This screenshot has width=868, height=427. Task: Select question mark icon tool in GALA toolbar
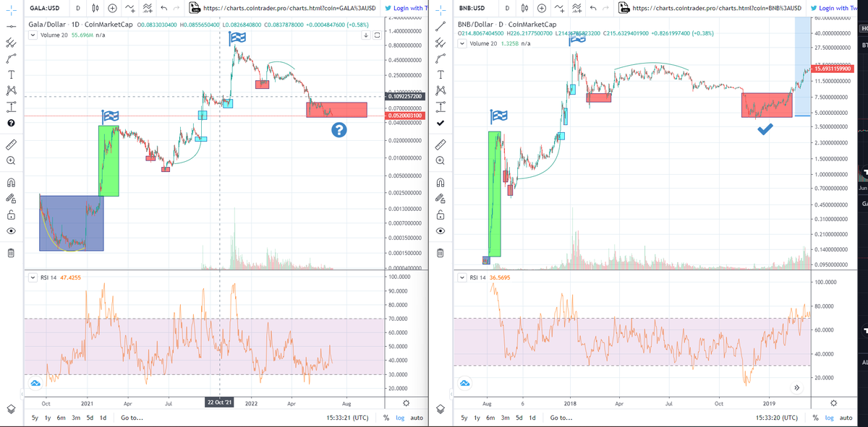pos(11,124)
